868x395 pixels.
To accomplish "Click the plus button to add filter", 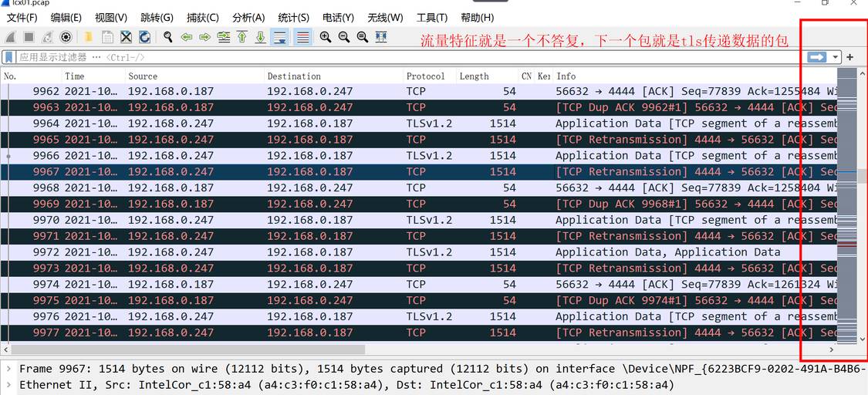I will point(849,57).
